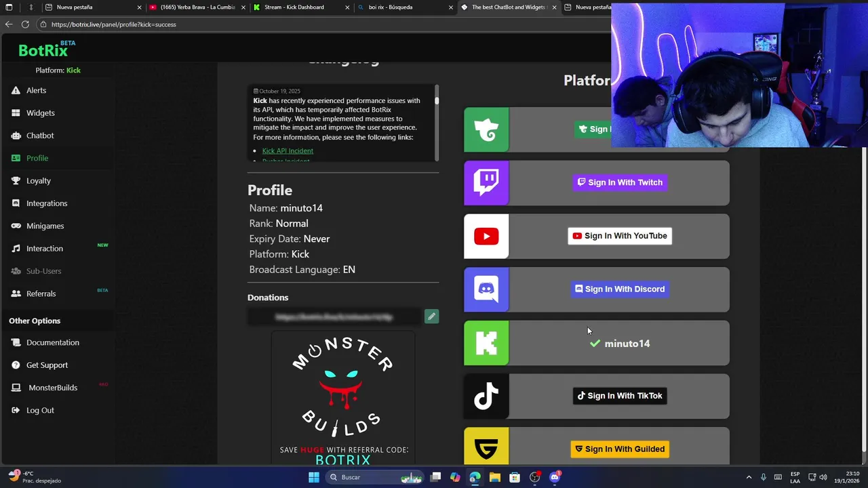868x488 pixels.
Task: Open the Documentation link in sidebar
Action: pyautogui.click(x=52, y=342)
